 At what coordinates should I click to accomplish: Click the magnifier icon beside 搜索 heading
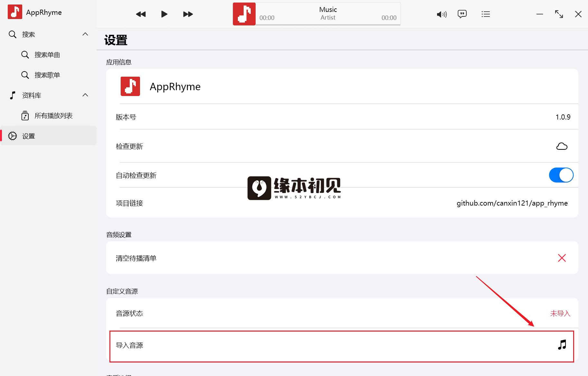coord(13,34)
